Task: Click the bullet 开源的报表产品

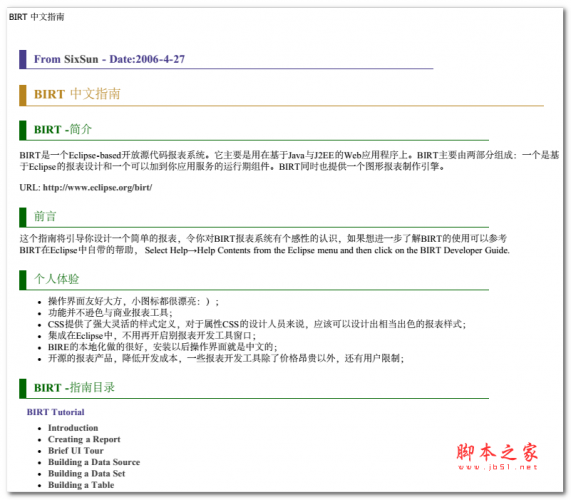Action: [226, 358]
